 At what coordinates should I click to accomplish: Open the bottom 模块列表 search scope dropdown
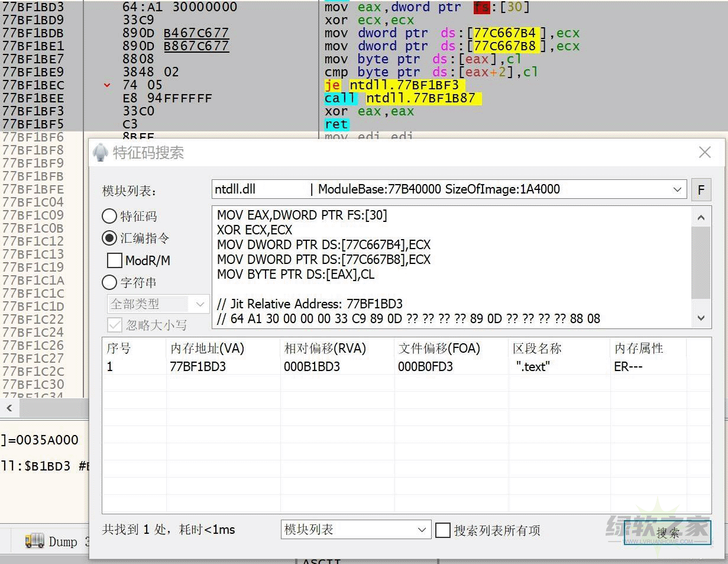point(421,530)
